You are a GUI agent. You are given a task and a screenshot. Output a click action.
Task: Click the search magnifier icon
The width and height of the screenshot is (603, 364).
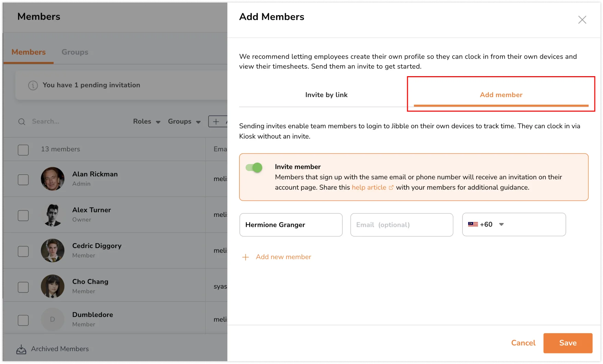point(22,122)
